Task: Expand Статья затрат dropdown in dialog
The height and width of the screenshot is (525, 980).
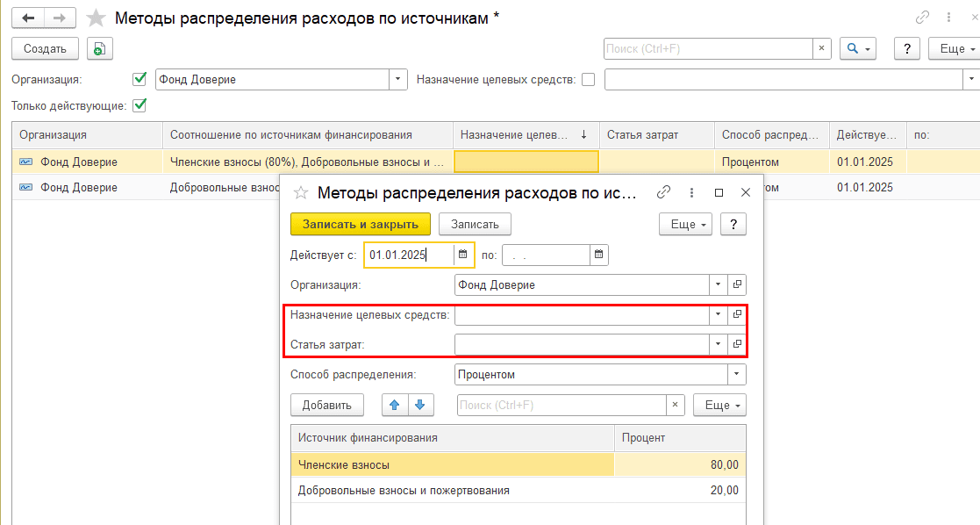Action: (718, 344)
